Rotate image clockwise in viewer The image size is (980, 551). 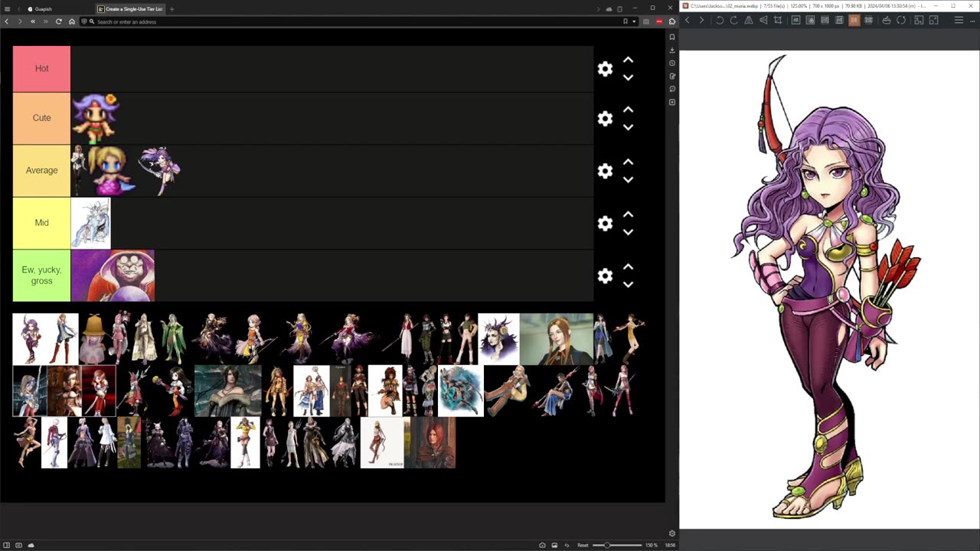[734, 20]
